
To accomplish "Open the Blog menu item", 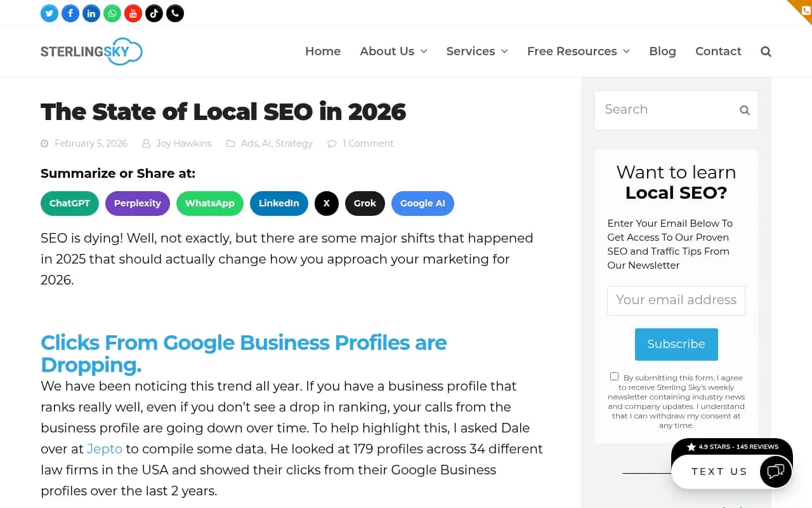I will click(x=662, y=51).
